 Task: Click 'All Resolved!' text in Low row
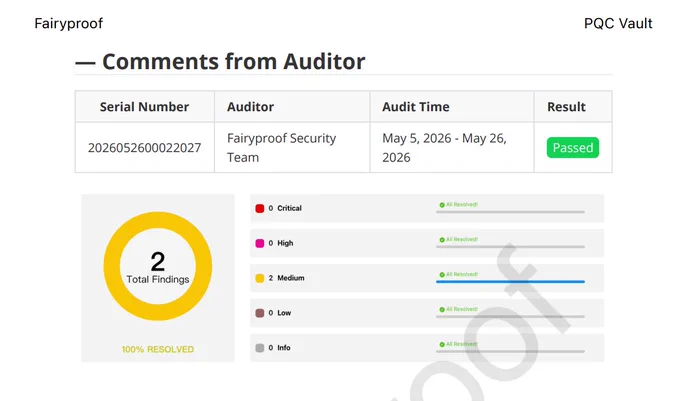click(x=462, y=310)
